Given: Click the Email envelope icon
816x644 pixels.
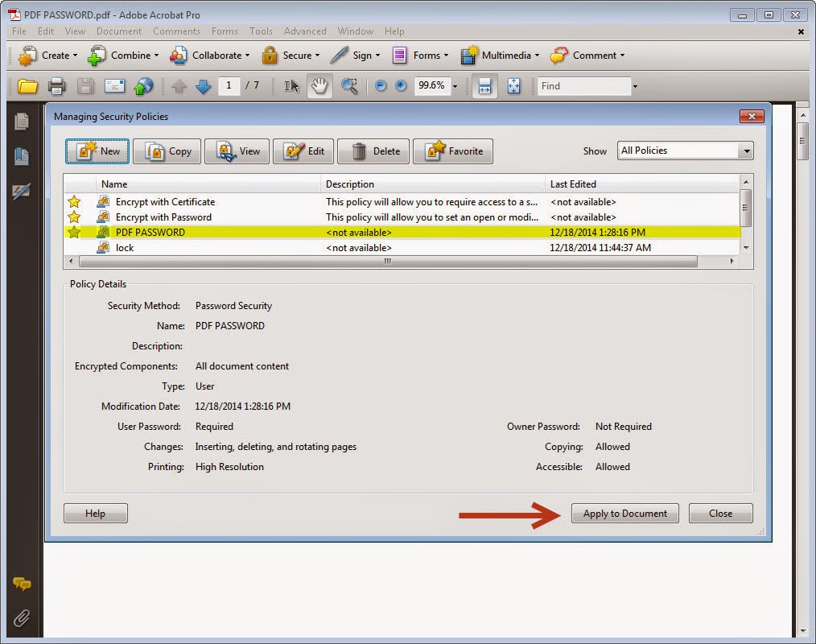Looking at the screenshot, I should point(114,86).
